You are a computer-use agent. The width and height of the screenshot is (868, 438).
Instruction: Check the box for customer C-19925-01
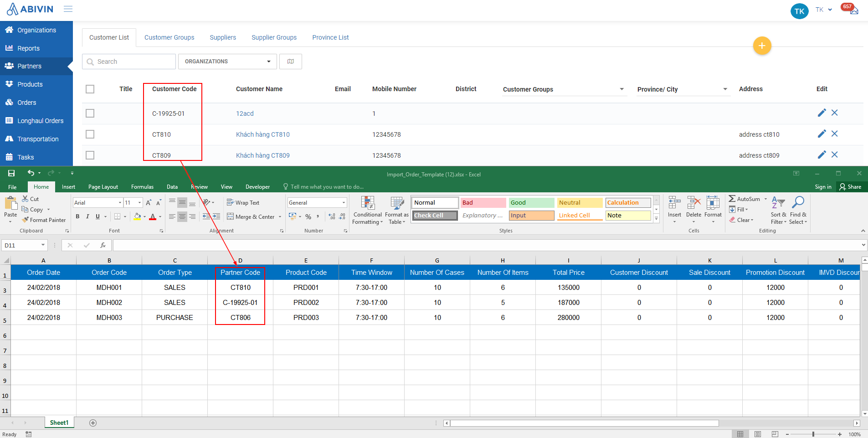[90, 113]
